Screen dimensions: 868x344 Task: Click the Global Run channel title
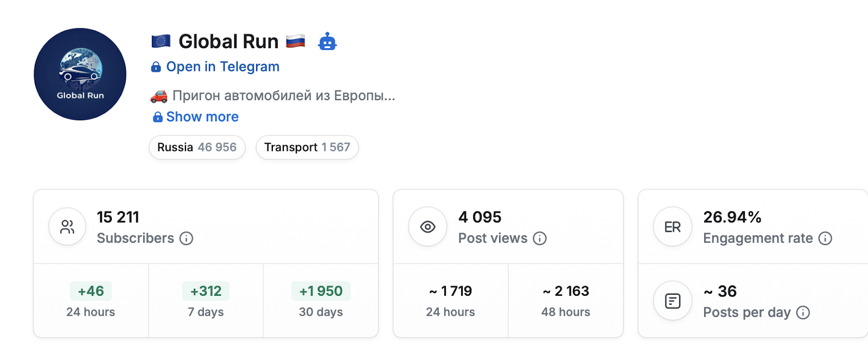(x=228, y=42)
